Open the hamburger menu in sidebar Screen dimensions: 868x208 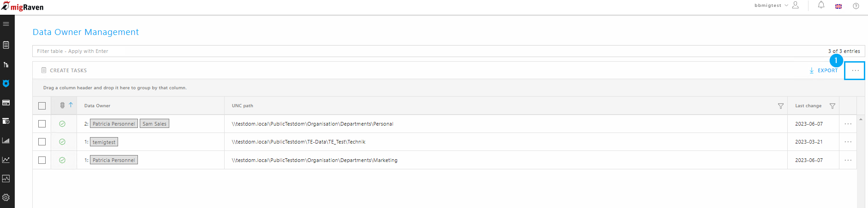[x=6, y=24]
